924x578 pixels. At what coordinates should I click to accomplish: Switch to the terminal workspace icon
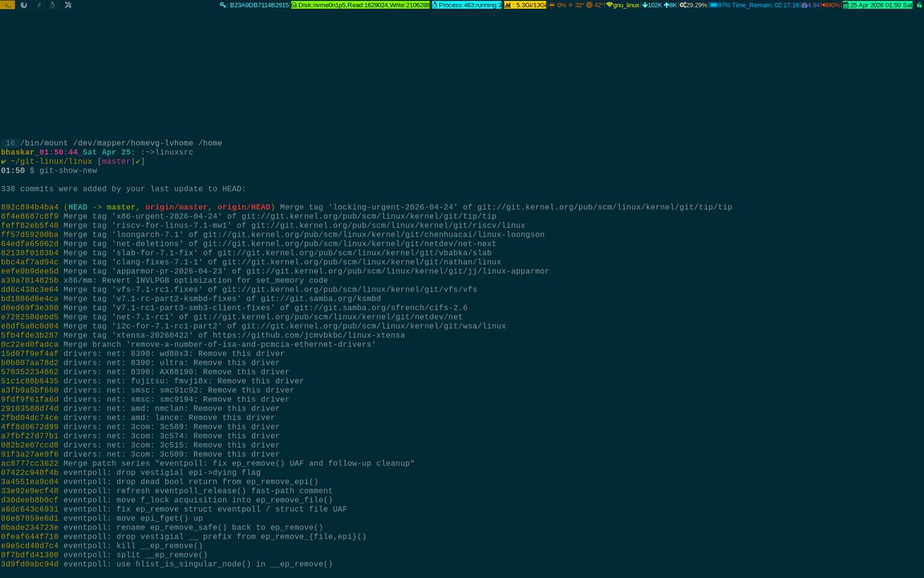click(x=8, y=5)
